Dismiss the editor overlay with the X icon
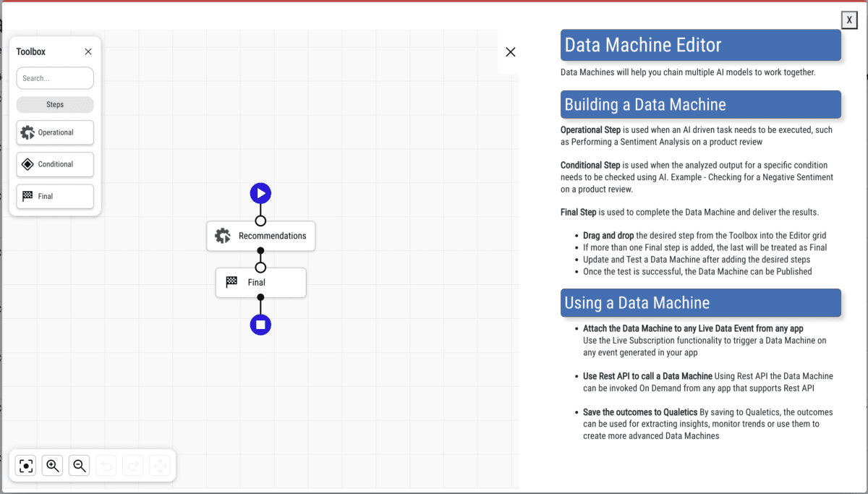Viewport: 868px width, 494px height. 511,51
